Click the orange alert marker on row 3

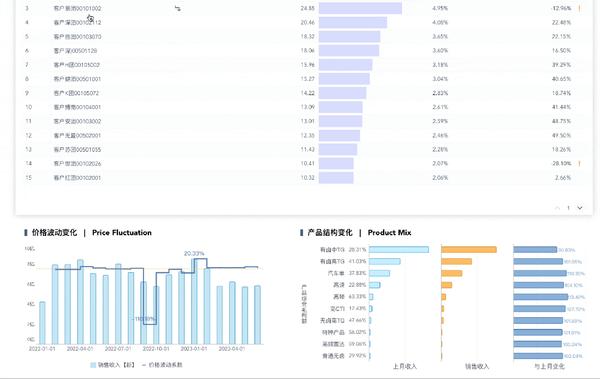[580, 8]
